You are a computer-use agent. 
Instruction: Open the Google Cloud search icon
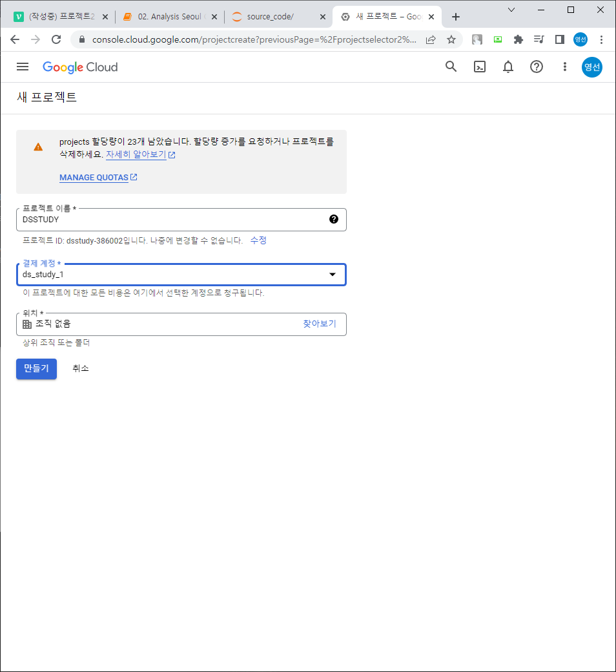pyautogui.click(x=451, y=67)
